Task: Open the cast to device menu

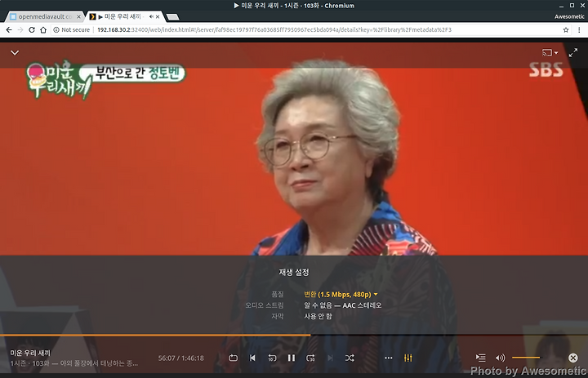Action: [x=550, y=53]
